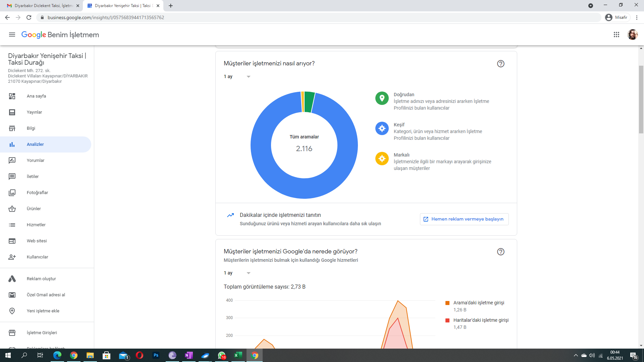This screenshot has height=362, width=644.
Task: Click the Ana sayfa dashboard icon
Action: (12, 96)
